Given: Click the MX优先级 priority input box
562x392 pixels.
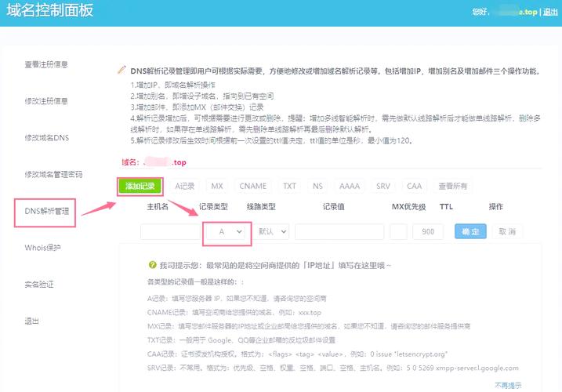Looking at the screenshot, I should [x=398, y=232].
